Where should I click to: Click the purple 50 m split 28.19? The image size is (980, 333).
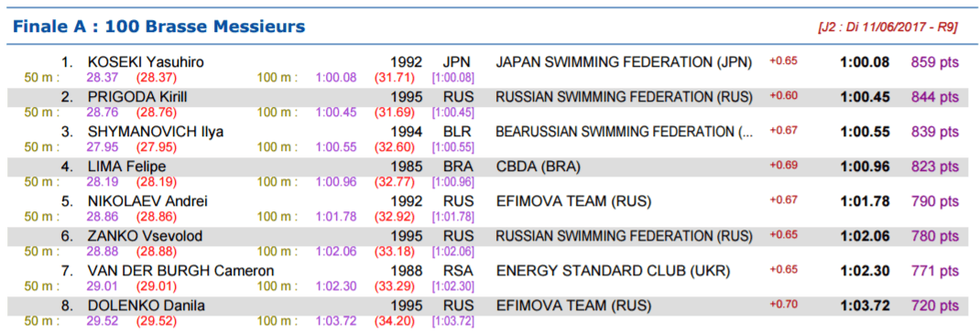click(102, 182)
